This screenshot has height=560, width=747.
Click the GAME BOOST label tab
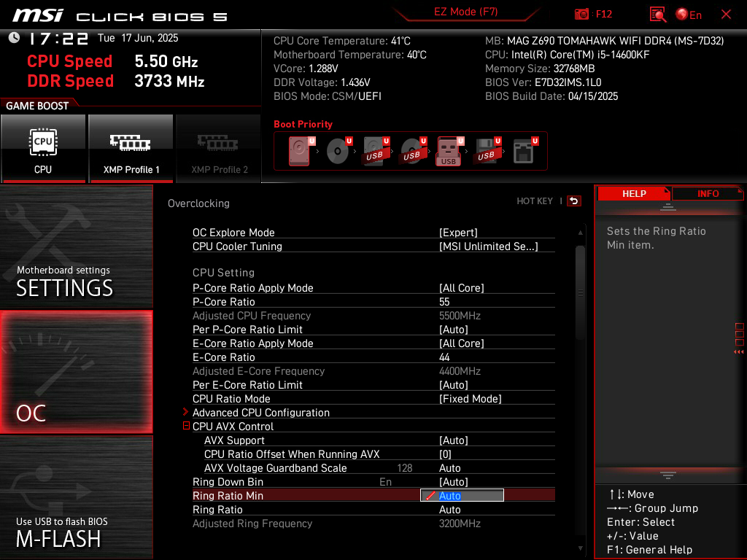tap(38, 106)
